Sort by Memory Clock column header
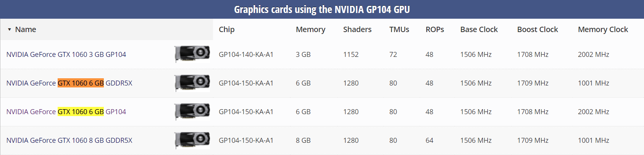 [602, 29]
